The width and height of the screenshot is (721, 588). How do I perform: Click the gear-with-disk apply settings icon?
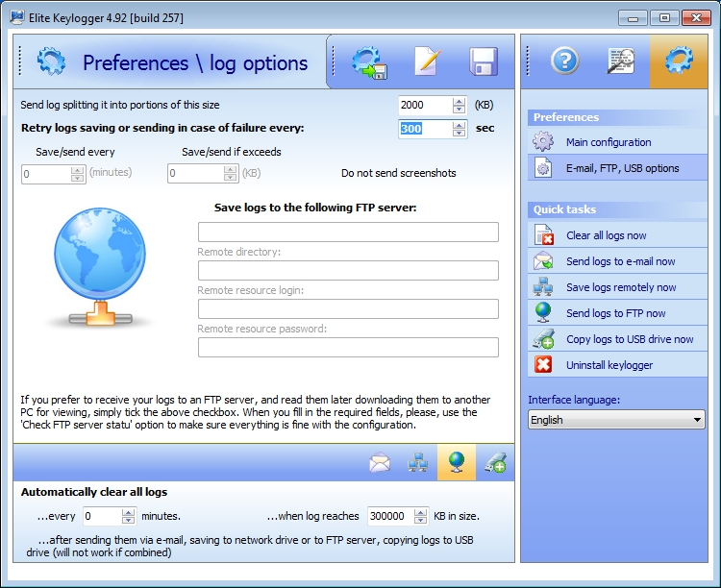coord(368,62)
